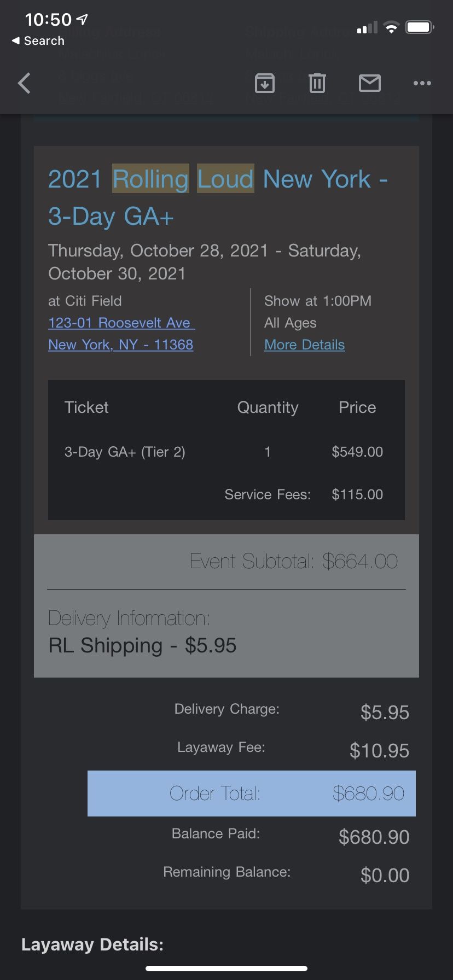Screen dimensions: 453x980
Task: Tap the New York, NY - 11368 link
Action: (121, 345)
